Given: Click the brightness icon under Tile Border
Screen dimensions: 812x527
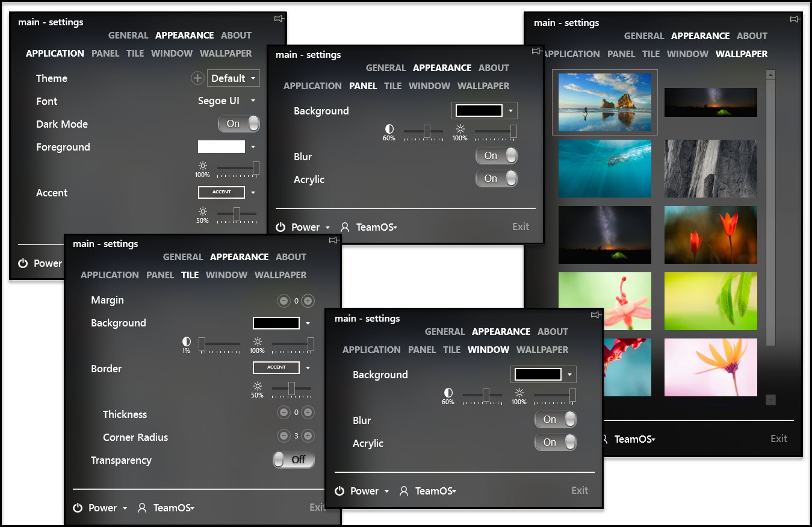Looking at the screenshot, I should 257,387.
